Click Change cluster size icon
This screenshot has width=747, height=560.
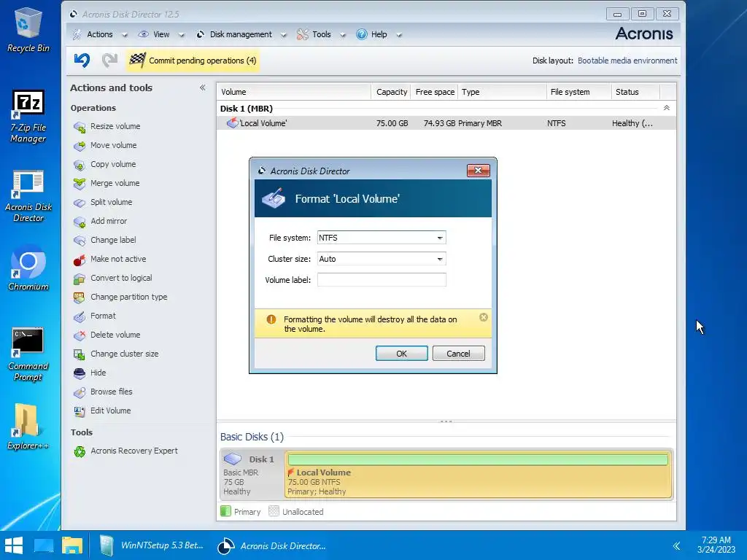pos(79,354)
